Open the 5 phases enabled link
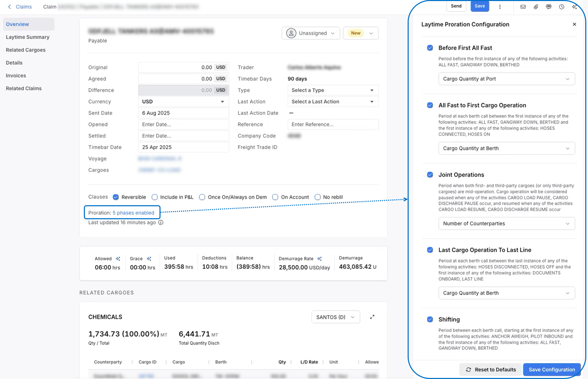The image size is (588, 379). point(134,212)
